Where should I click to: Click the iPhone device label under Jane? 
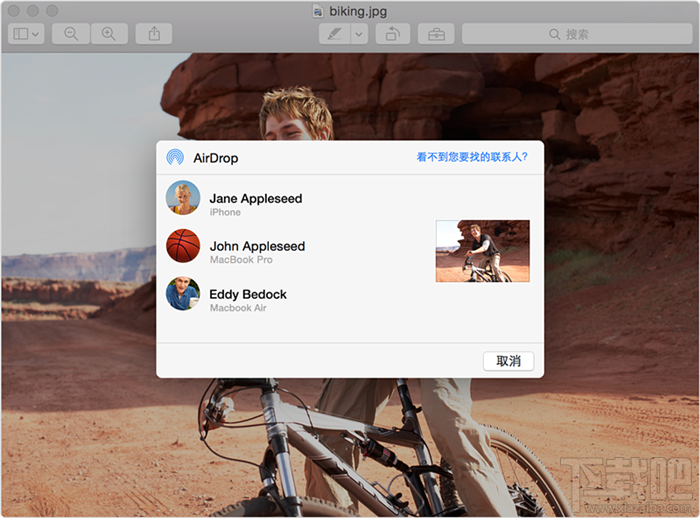click(x=225, y=212)
